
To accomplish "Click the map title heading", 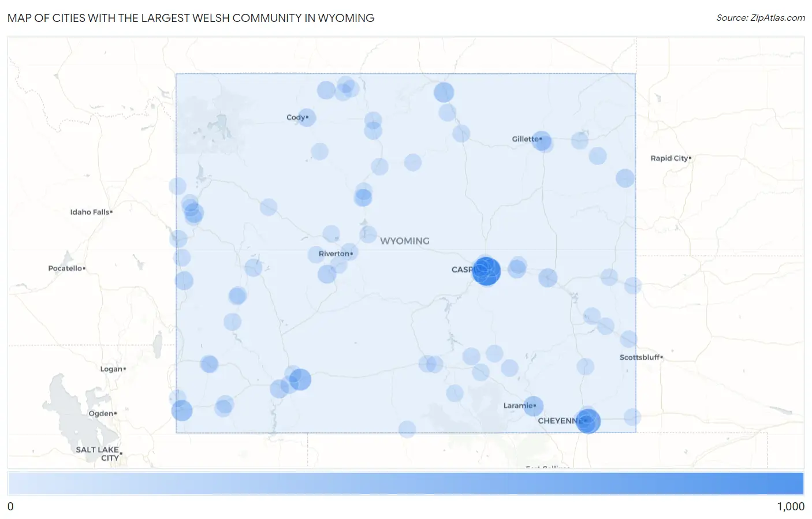I will (191, 18).
